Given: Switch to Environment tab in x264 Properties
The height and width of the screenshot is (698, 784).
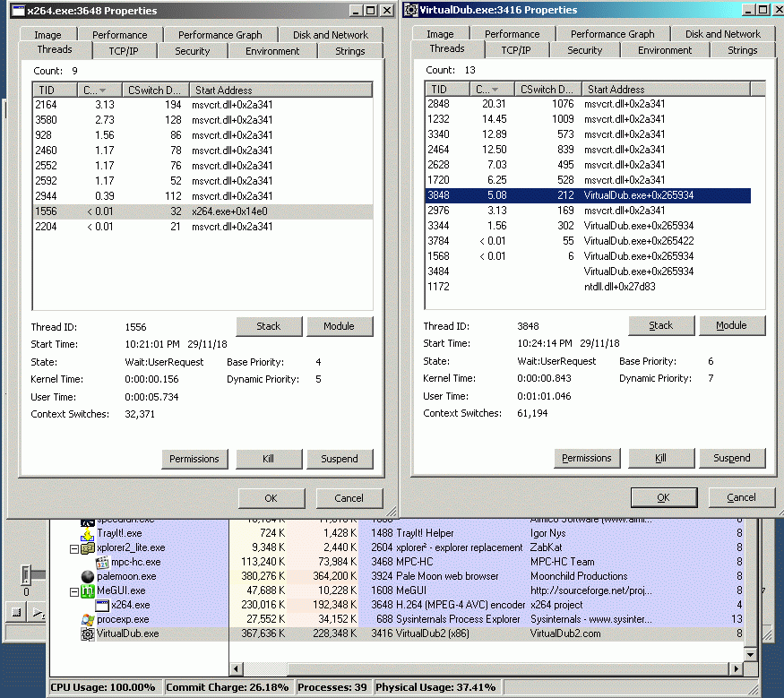Looking at the screenshot, I should (272, 51).
